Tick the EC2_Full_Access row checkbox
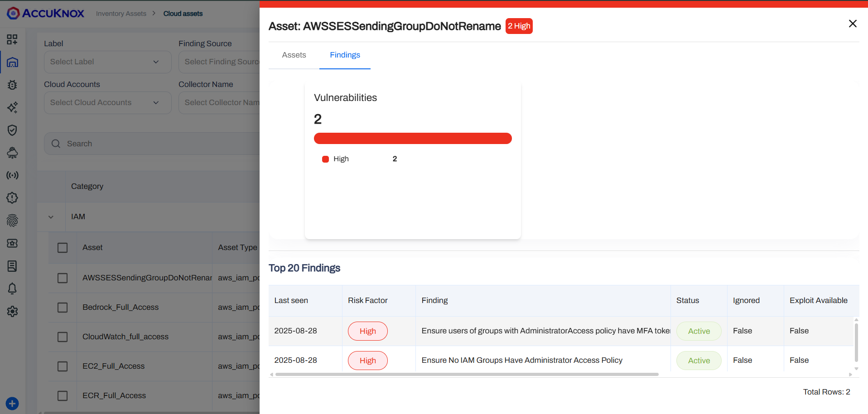Screen dimensions: 868x414 click(x=63, y=366)
